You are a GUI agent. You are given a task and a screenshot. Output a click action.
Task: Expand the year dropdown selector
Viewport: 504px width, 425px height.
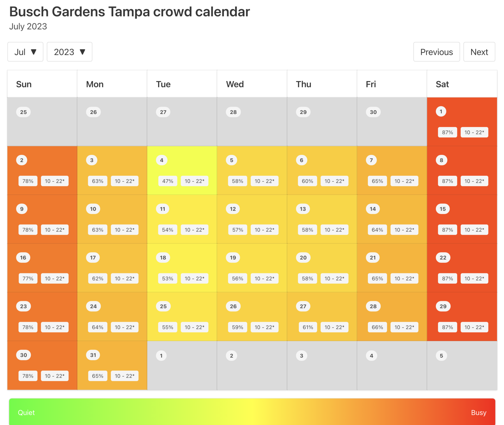pyautogui.click(x=69, y=52)
